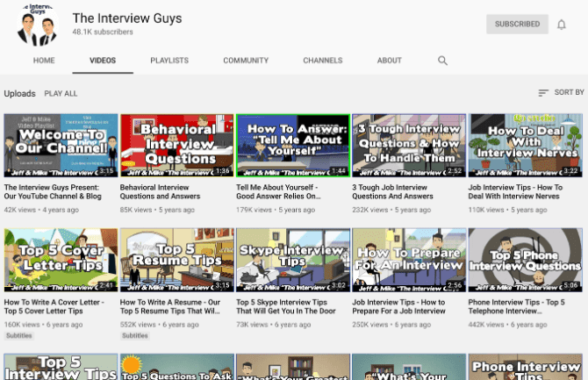Screen dimensions: 588x380
Task: Open the Skype Interview Tips thumbnail
Action: pyautogui.click(x=293, y=260)
